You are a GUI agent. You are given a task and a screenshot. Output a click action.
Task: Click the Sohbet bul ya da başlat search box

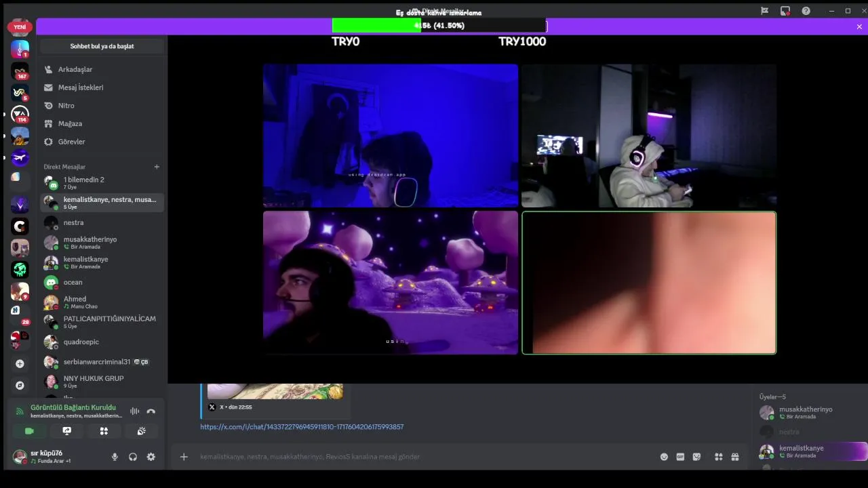click(x=102, y=46)
